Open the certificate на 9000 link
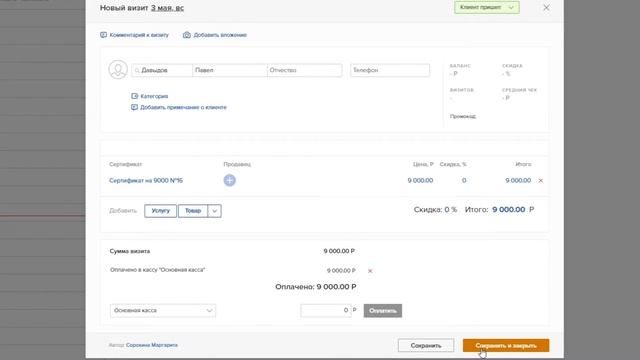The height and width of the screenshot is (360, 640). (x=146, y=180)
